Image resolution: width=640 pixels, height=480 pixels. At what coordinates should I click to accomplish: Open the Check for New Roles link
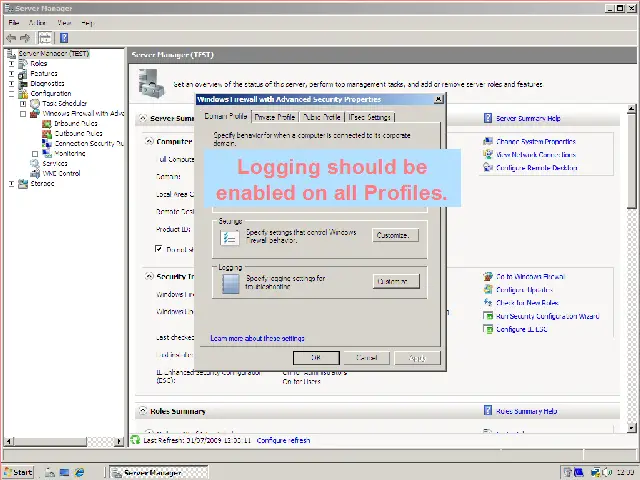[527, 303]
